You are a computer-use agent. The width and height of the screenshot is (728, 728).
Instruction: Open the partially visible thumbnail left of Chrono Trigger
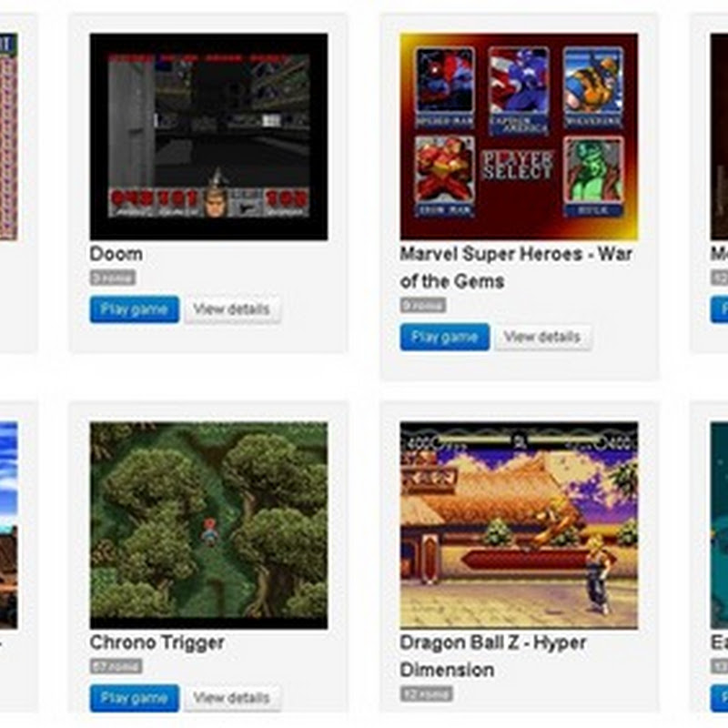[x=9, y=526]
